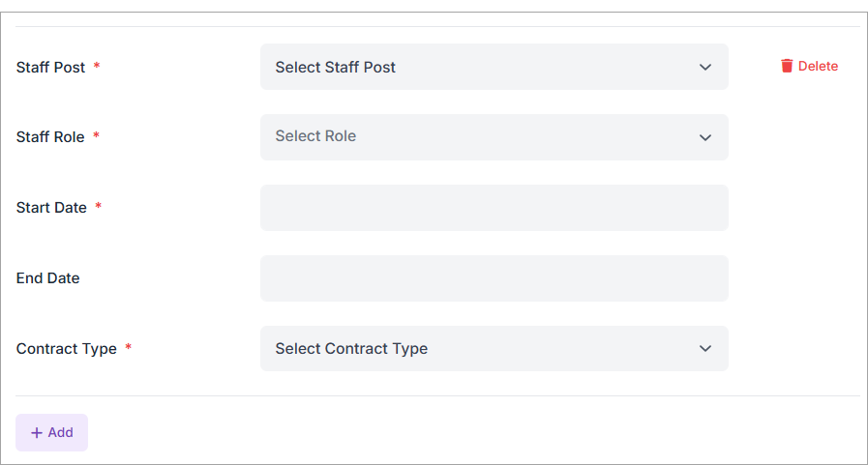This screenshot has height=465, width=868.
Task: Expand the Staff Role chevron arrow
Action: [705, 137]
